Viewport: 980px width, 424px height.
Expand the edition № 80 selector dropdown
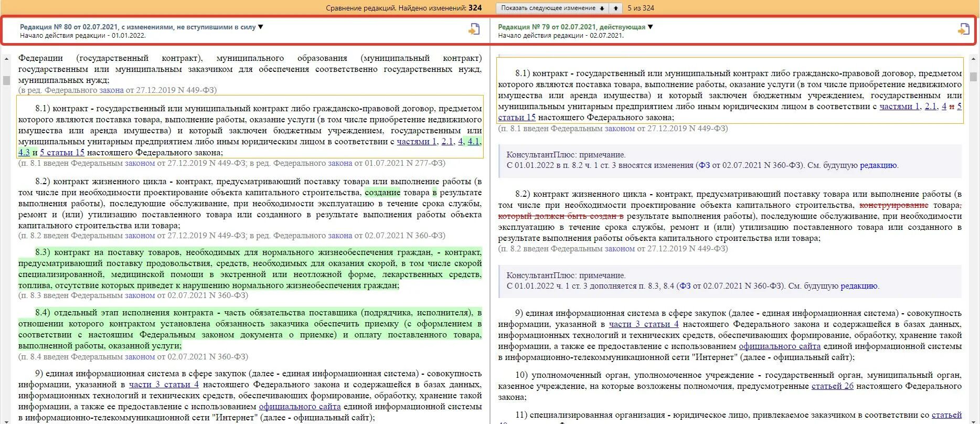pyautogui.click(x=261, y=27)
